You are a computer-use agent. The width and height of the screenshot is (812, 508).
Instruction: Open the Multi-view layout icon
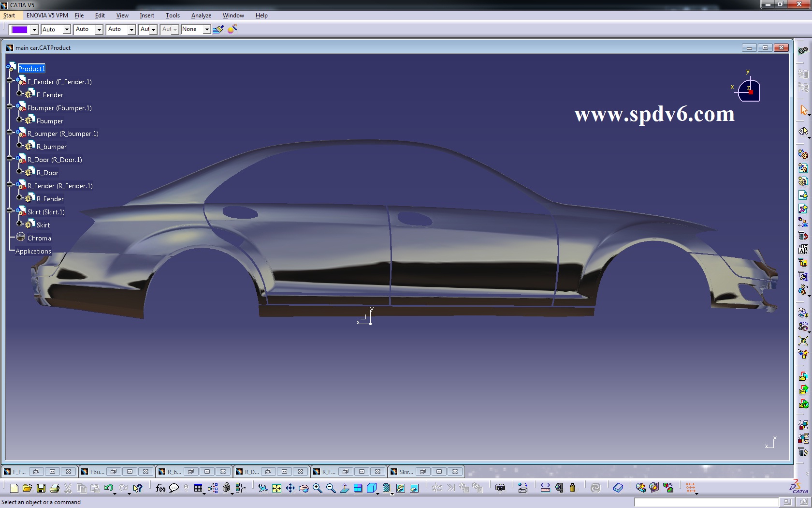pos(358,488)
